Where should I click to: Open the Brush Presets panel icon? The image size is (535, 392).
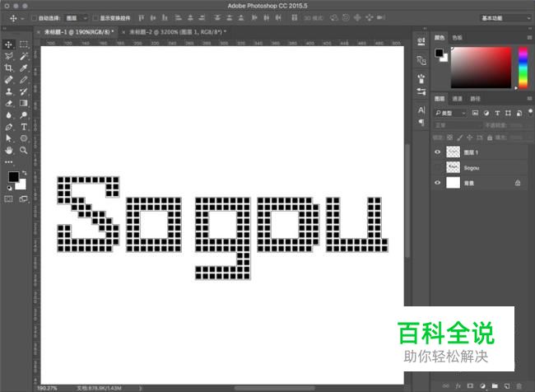point(421,79)
